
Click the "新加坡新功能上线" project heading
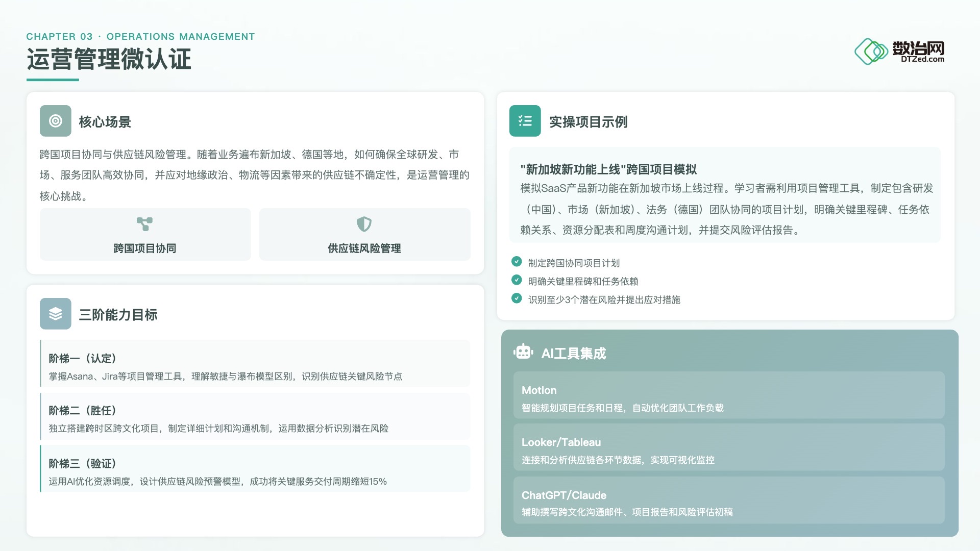(x=608, y=169)
